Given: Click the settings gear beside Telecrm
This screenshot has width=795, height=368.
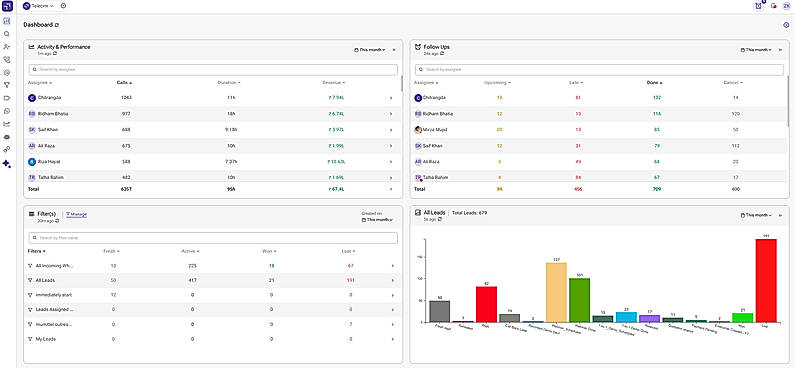Looking at the screenshot, I should [x=63, y=6].
